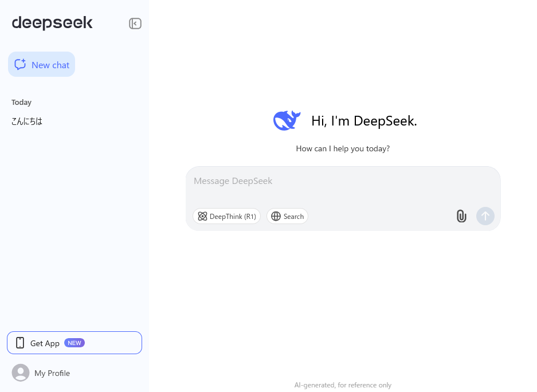Click "How can I help you today?" text

[343, 148]
